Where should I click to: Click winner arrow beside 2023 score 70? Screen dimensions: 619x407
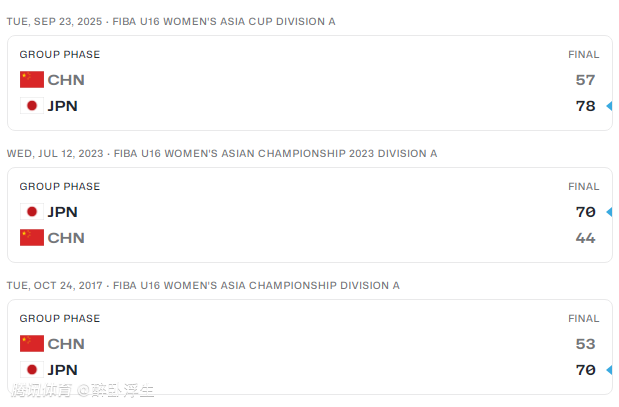609,212
